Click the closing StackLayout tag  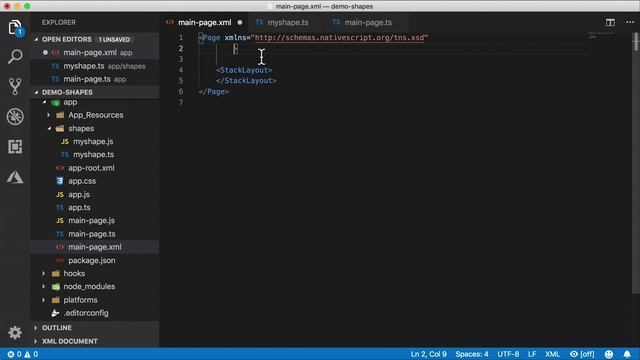coord(246,80)
